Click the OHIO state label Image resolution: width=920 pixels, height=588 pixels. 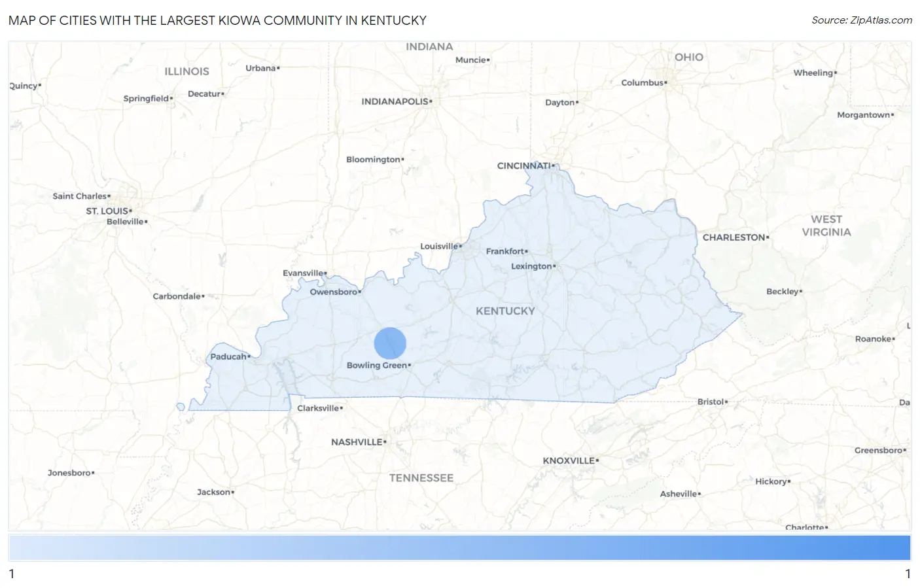pos(689,58)
